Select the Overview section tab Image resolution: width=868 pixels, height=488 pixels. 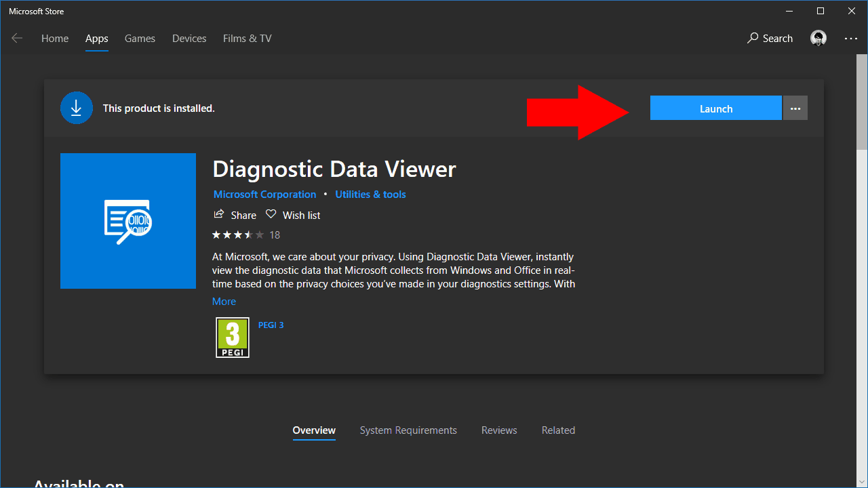point(314,430)
